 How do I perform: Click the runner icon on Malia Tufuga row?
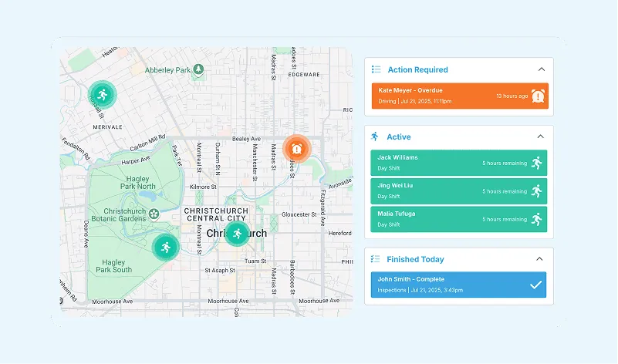pyautogui.click(x=537, y=219)
